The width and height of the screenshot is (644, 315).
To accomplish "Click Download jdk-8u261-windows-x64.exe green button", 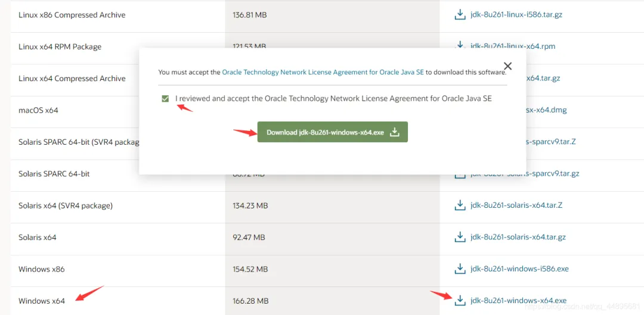I will (332, 132).
